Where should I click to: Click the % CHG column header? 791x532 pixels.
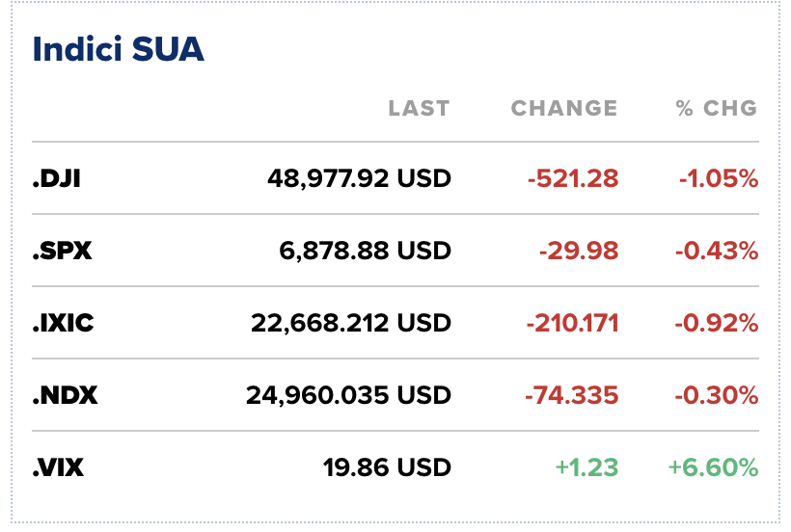(716, 108)
